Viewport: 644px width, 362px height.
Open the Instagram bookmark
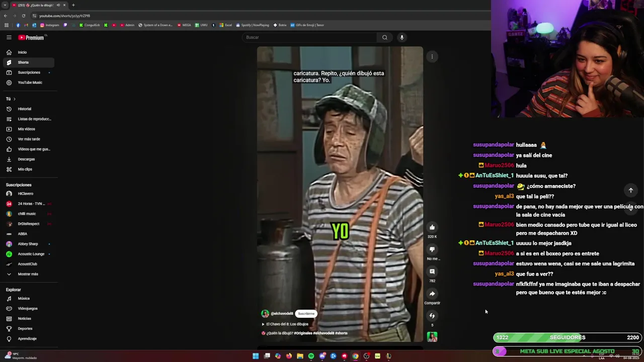[50, 25]
